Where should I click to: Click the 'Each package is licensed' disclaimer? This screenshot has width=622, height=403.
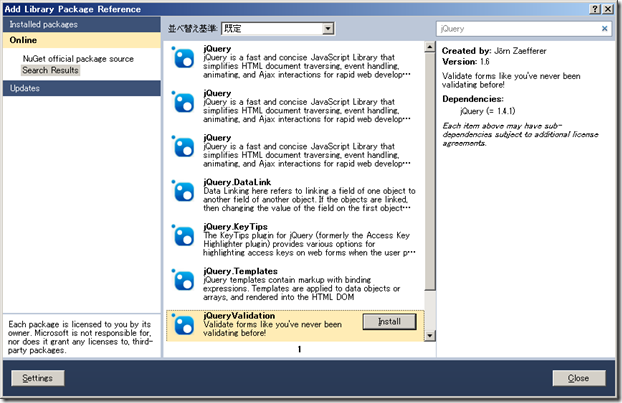tap(80, 337)
